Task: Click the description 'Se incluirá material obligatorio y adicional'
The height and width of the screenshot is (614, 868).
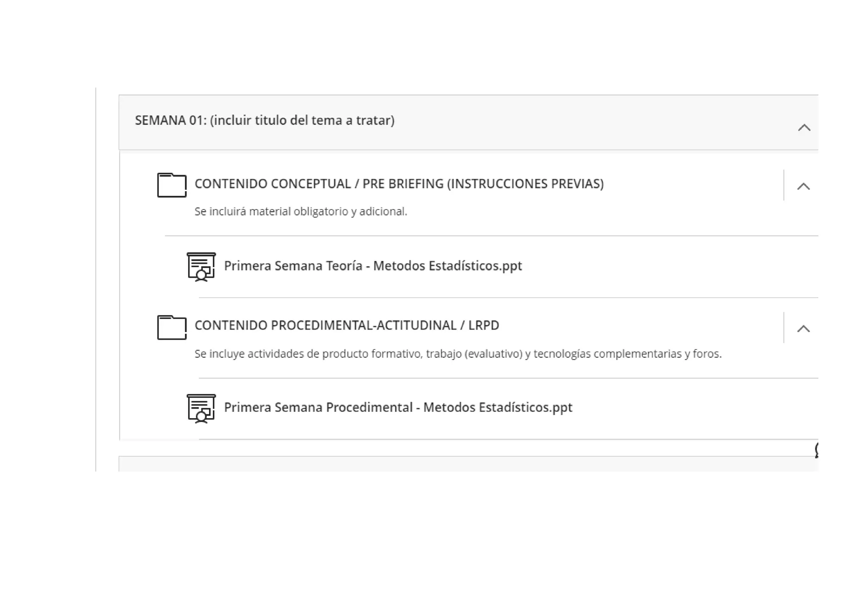Action: [300, 211]
